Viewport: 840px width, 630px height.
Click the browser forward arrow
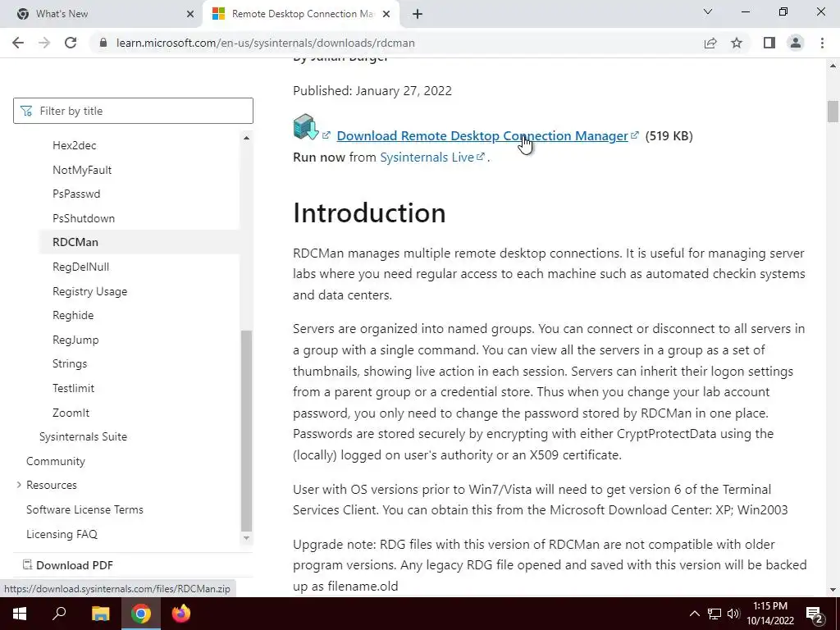pos(44,43)
